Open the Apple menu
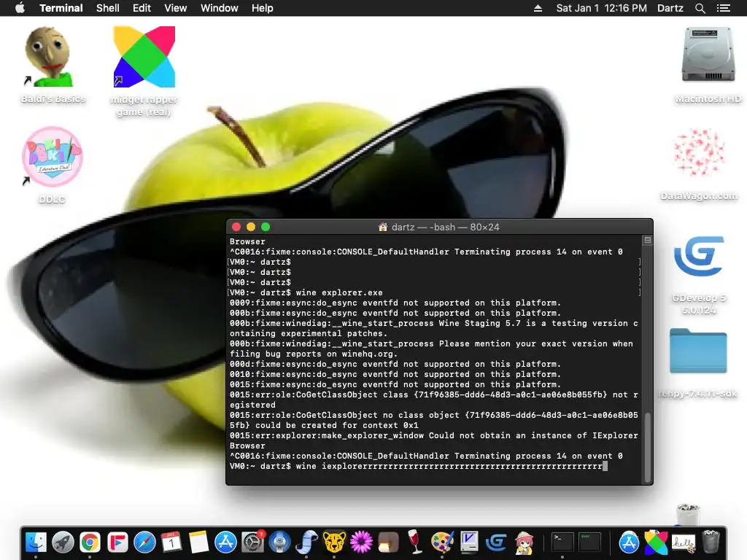The image size is (747, 560). (20, 8)
